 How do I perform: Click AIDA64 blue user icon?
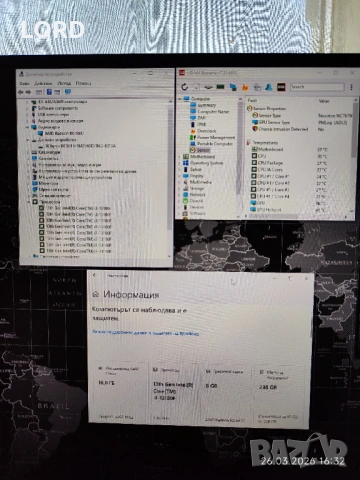coord(269,87)
